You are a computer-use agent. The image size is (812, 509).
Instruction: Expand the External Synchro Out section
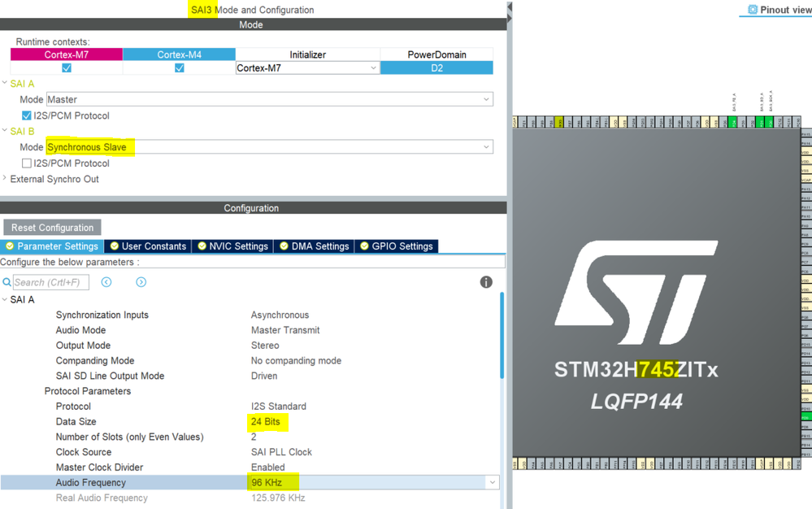[x=5, y=178]
